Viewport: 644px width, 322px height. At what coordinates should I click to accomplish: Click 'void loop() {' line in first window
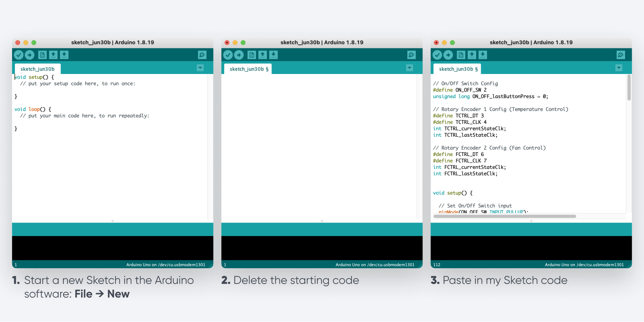[x=33, y=109]
